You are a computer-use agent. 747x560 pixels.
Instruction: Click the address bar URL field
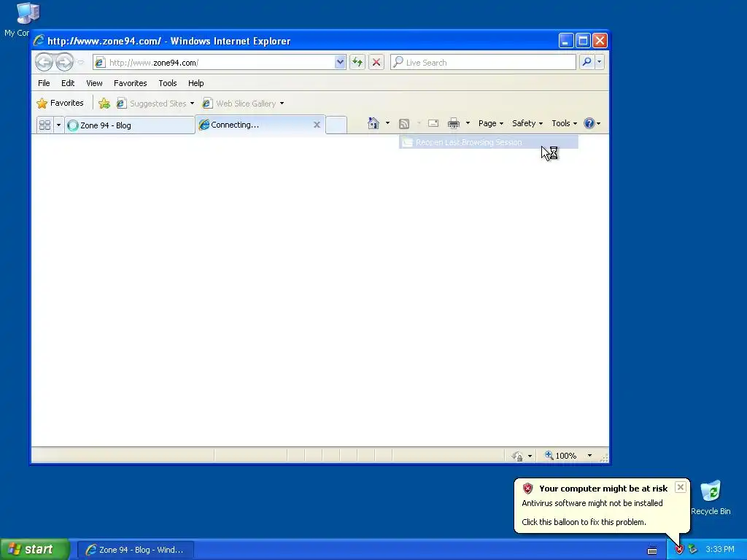pos(214,63)
